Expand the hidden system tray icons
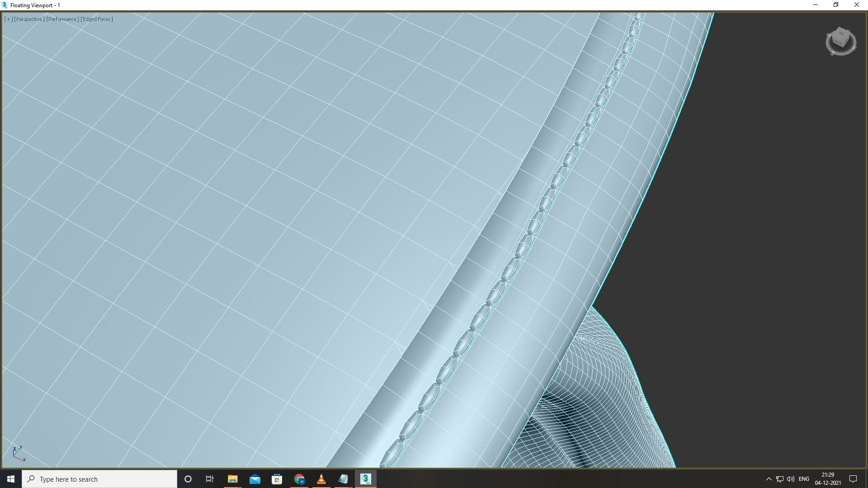868x488 pixels. coord(769,479)
